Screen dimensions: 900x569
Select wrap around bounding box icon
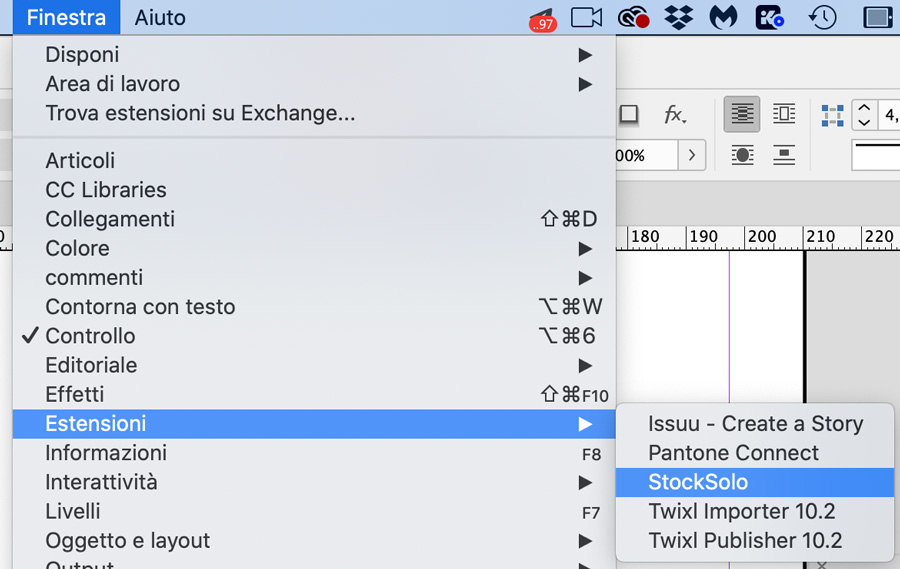(x=784, y=114)
